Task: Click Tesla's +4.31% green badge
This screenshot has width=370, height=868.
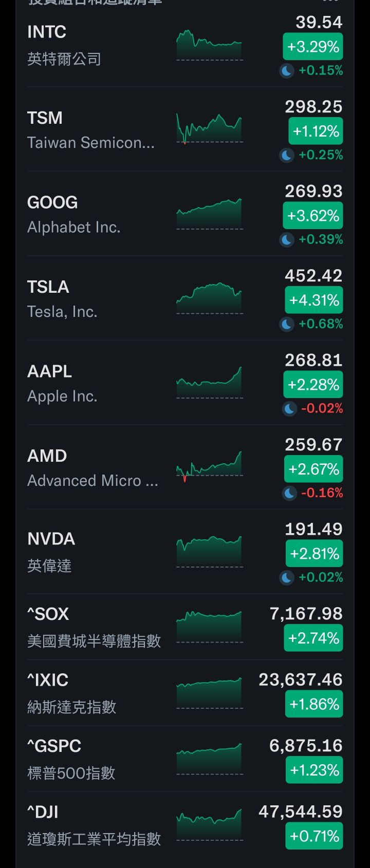Action: (x=314, y=300)
